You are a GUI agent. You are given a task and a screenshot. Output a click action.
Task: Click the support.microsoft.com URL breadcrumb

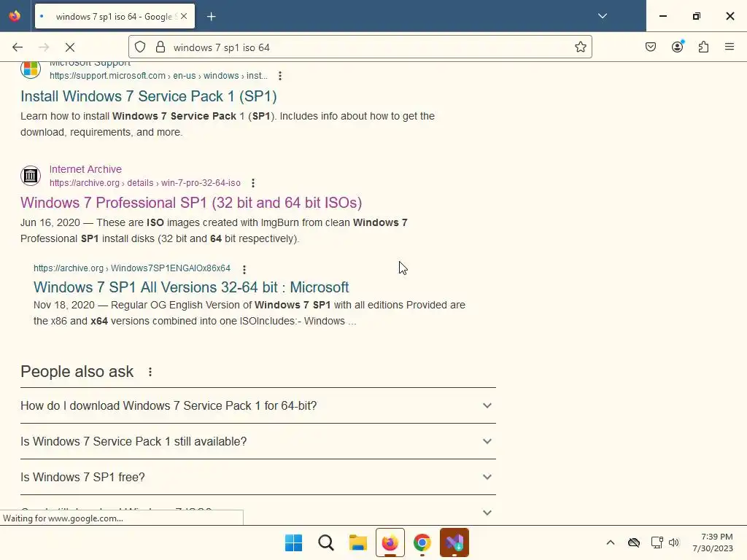pos(158,76)
